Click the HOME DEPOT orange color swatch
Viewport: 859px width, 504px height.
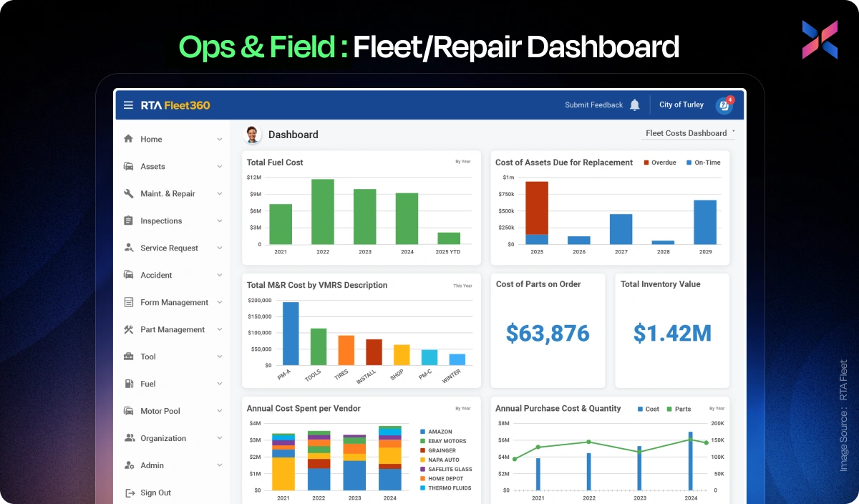coord(422,478)
